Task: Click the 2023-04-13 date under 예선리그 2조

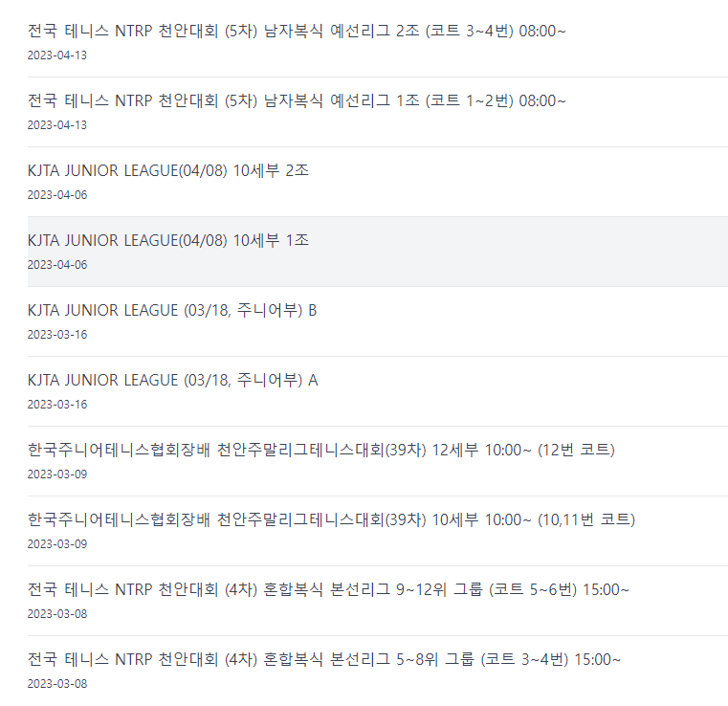Action: click(x=57, y=55)
